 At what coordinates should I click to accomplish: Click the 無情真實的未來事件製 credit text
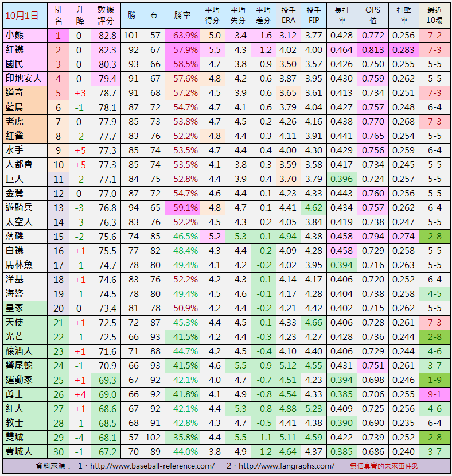[384, 466]
